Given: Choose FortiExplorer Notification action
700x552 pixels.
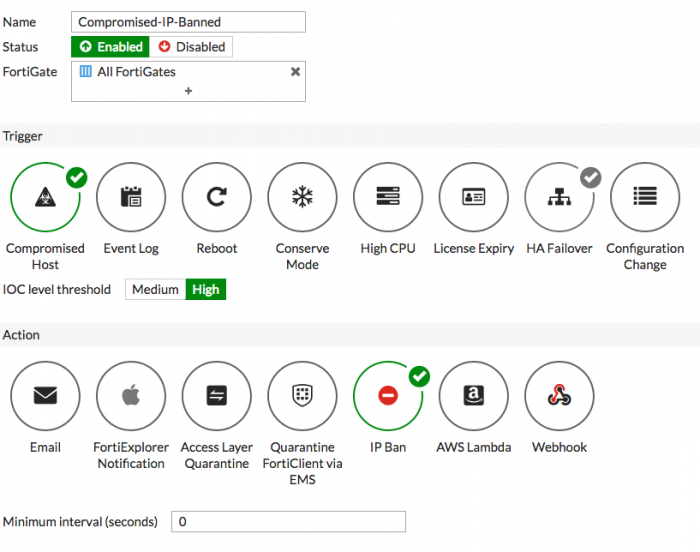Looking at the screenshot, I should point(131,396).
